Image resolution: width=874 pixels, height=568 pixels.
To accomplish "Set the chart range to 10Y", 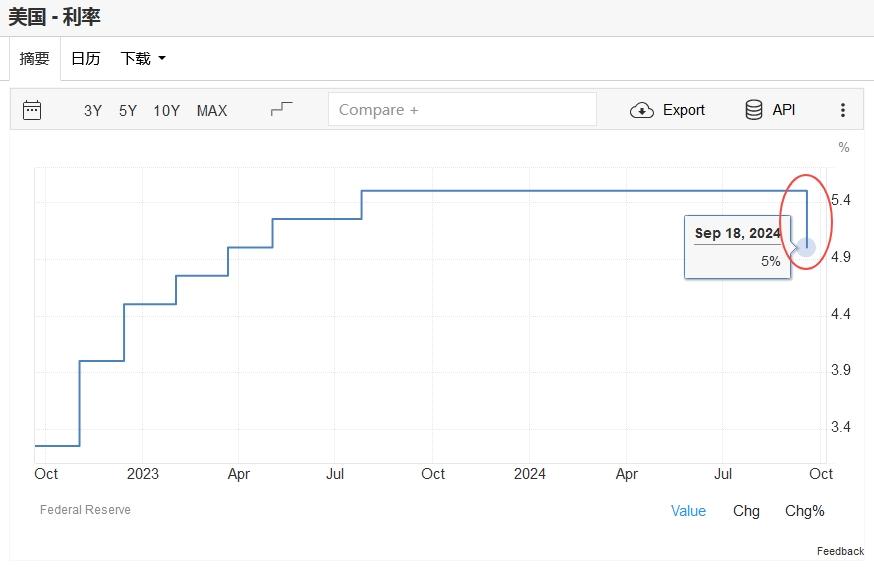I will [166, 111].
